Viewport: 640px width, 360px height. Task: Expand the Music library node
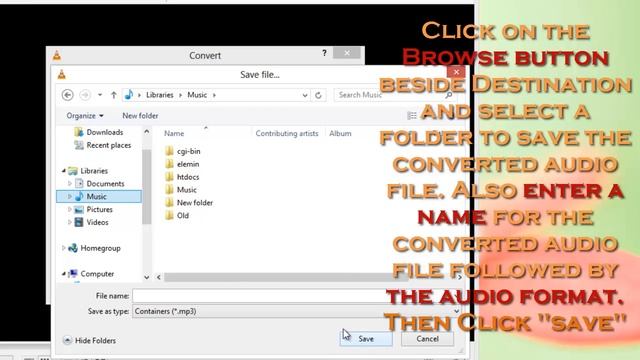(70, 197)
